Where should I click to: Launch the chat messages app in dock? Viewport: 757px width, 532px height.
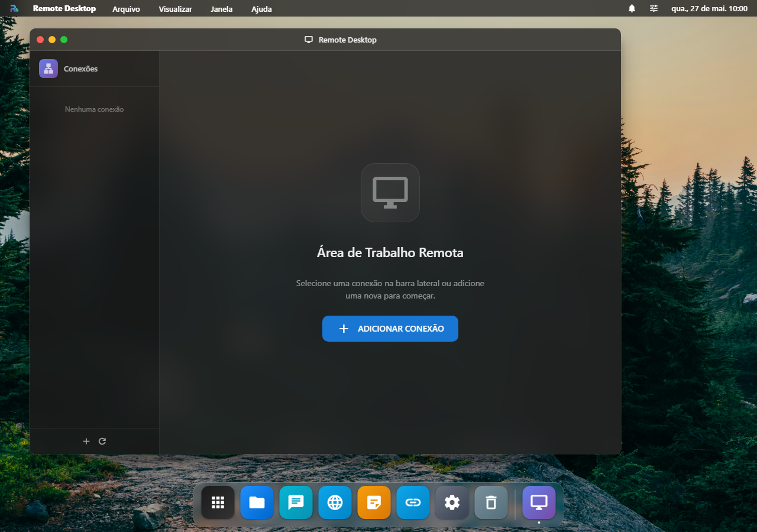click(x=296, y=502)
